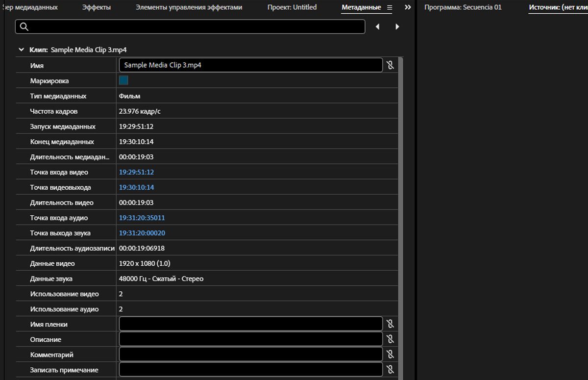Click the Имя пленки input field
Viewport: 588px width, 380px height.
click(x=250, y=324)
